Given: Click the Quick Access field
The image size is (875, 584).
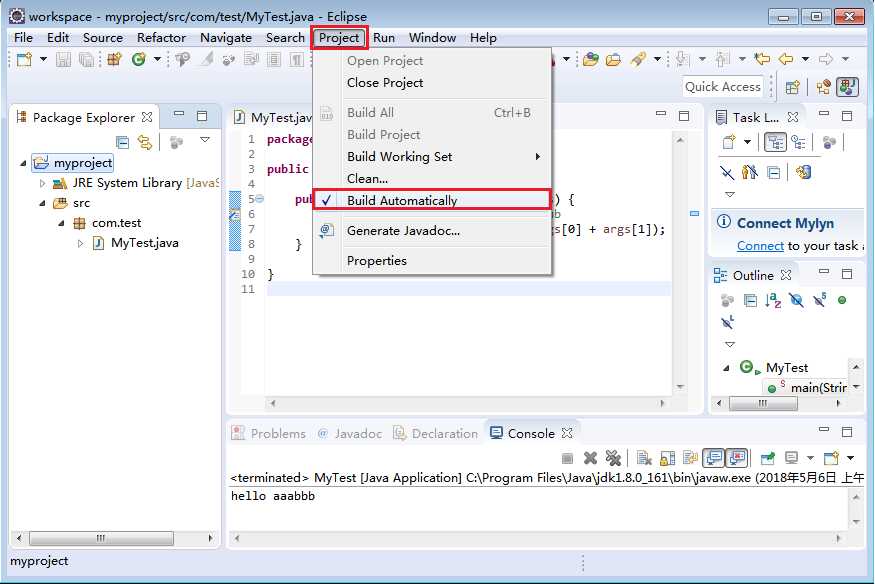Looking at the screenshot, I should pos(723,87).
